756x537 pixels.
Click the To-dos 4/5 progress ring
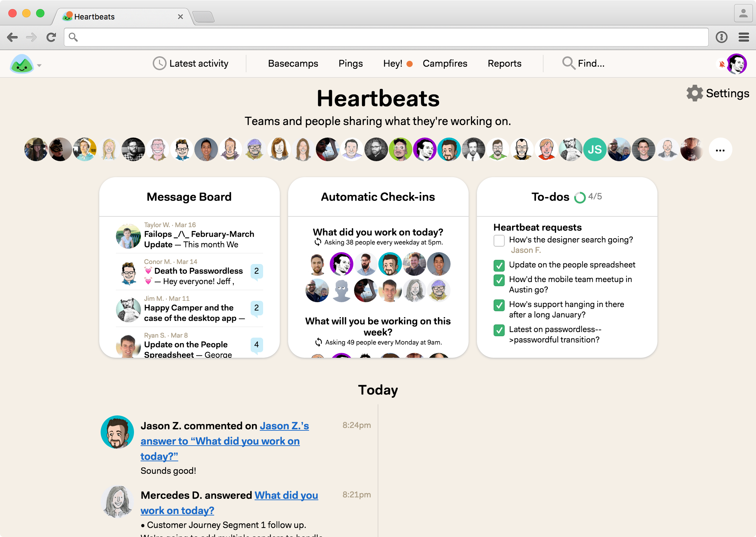(580, 197)
